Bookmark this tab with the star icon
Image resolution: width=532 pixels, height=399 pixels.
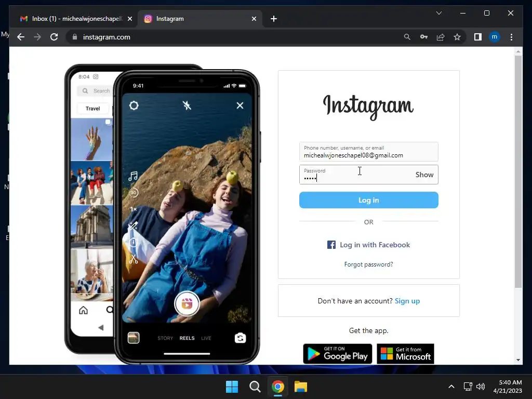coord(457,37)
